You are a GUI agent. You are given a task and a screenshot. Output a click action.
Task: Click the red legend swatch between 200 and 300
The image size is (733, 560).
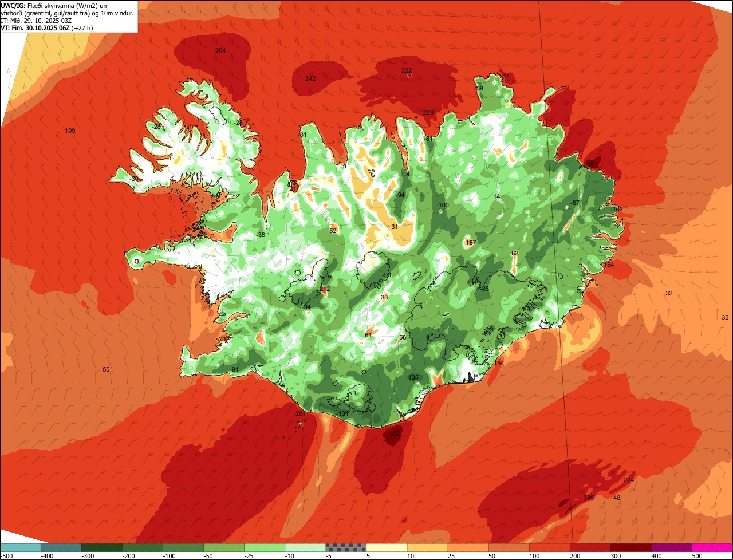(x=589, y=547)
